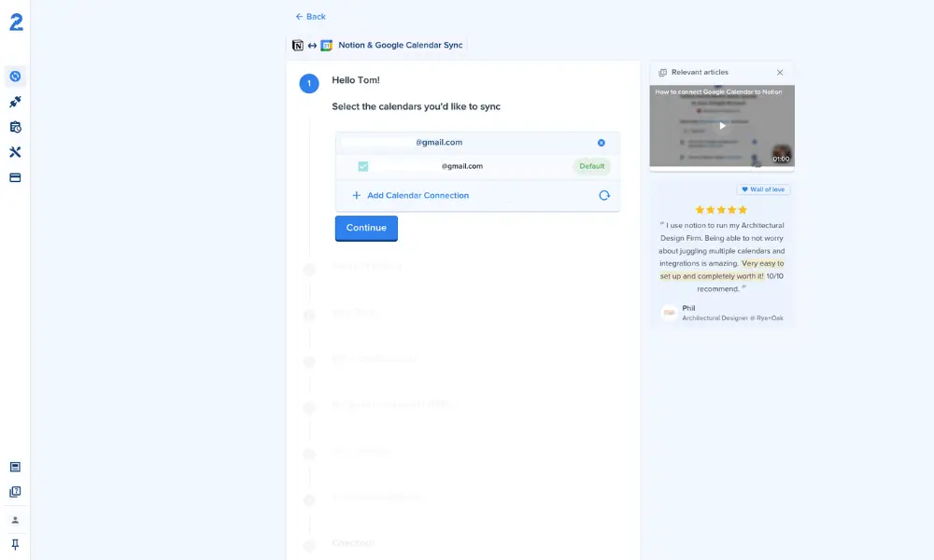Click "Architectural Designer @ Rye+Oak" text
The image size is (934, 560).
[732, 318]
